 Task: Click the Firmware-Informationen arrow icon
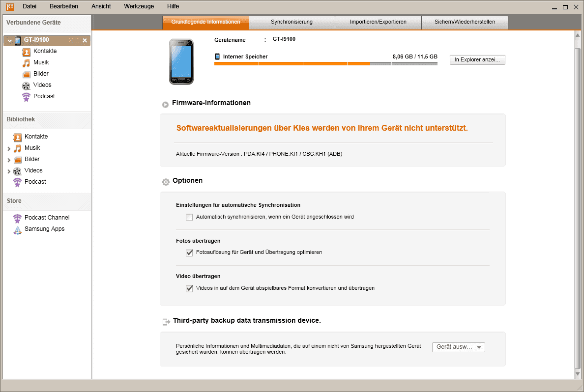tap(165, 105)
